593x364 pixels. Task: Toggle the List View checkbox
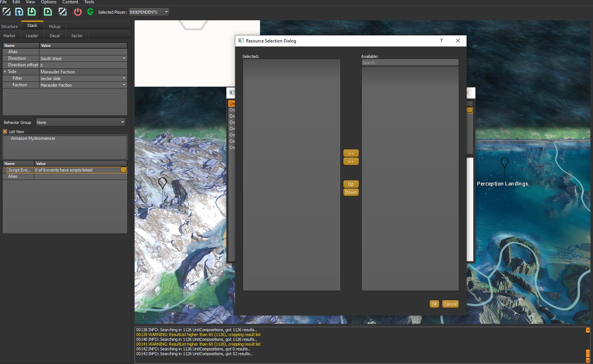(5, 132)
